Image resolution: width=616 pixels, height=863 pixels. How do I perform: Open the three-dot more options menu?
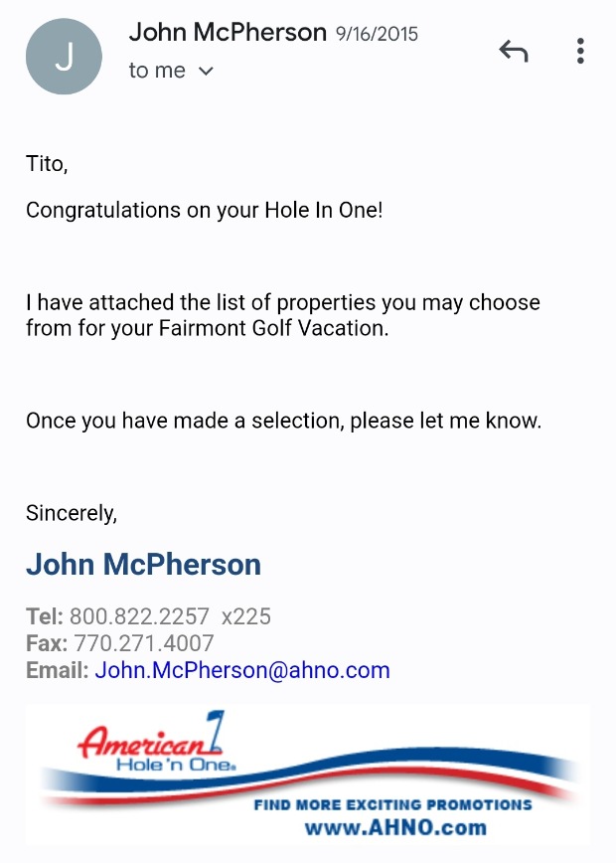click(580, 52)
